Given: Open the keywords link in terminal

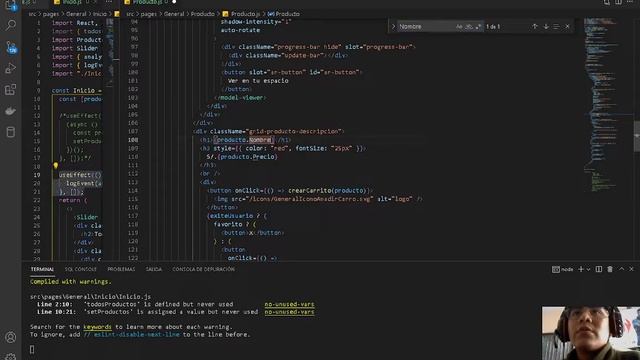Looking at the screenshot, I should 97,327.
